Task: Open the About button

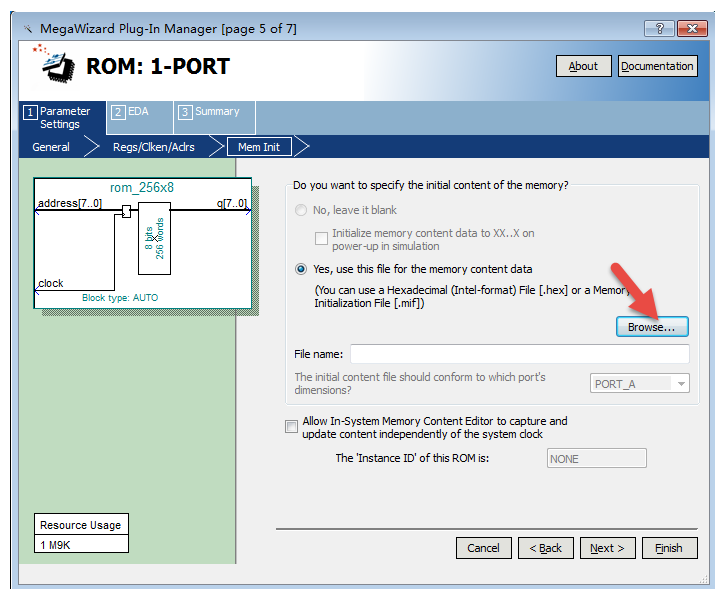Action: [x=584, y=66]
